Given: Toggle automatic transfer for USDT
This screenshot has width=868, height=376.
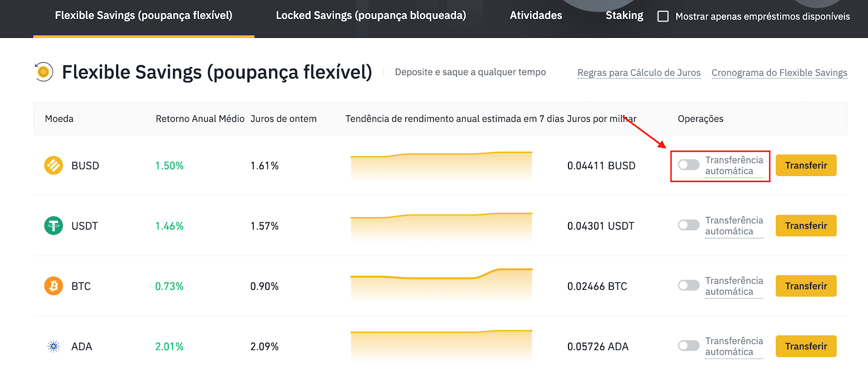Looking at the screenshot, I should 688,225.
